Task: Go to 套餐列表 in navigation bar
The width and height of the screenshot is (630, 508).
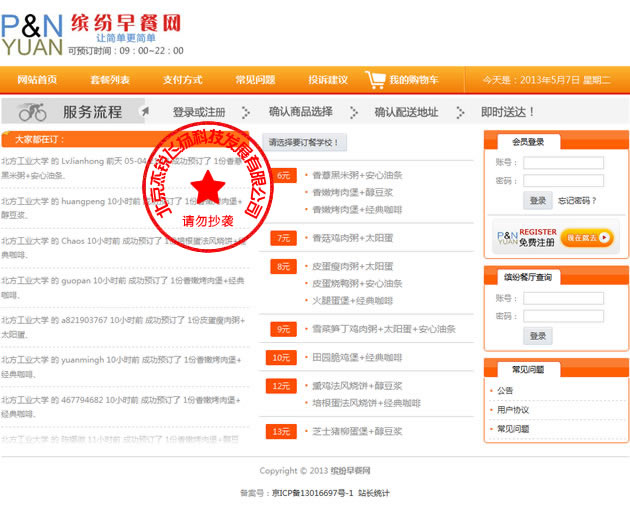Action: click(109, 80)
